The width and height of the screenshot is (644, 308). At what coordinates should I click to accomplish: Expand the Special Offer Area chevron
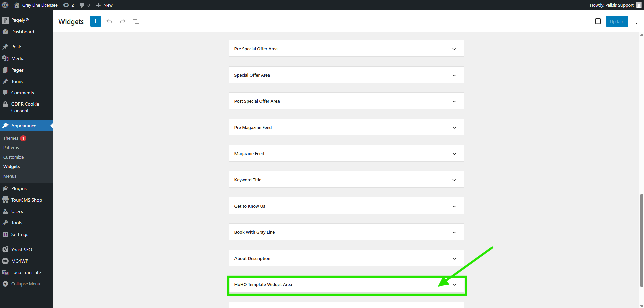click(454, 75)
